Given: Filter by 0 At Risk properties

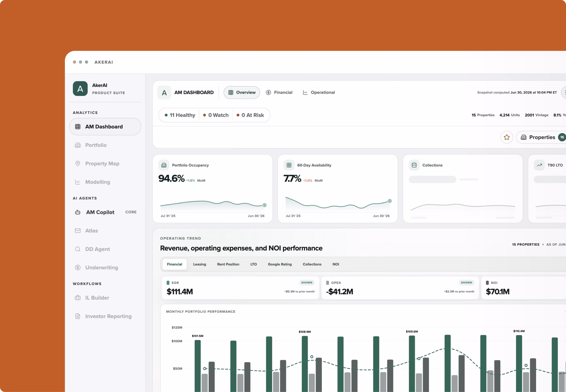Looking at the screenshot, I should click(x=250, y=115).
